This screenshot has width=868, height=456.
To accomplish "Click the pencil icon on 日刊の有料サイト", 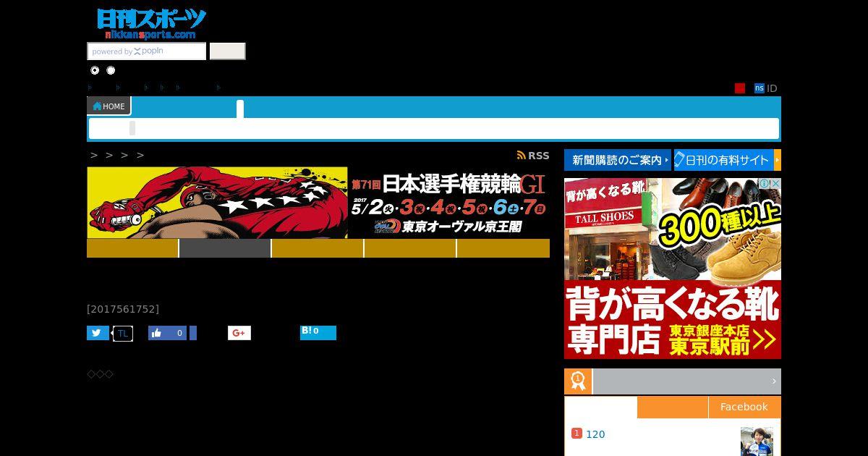I will (679, 160).
